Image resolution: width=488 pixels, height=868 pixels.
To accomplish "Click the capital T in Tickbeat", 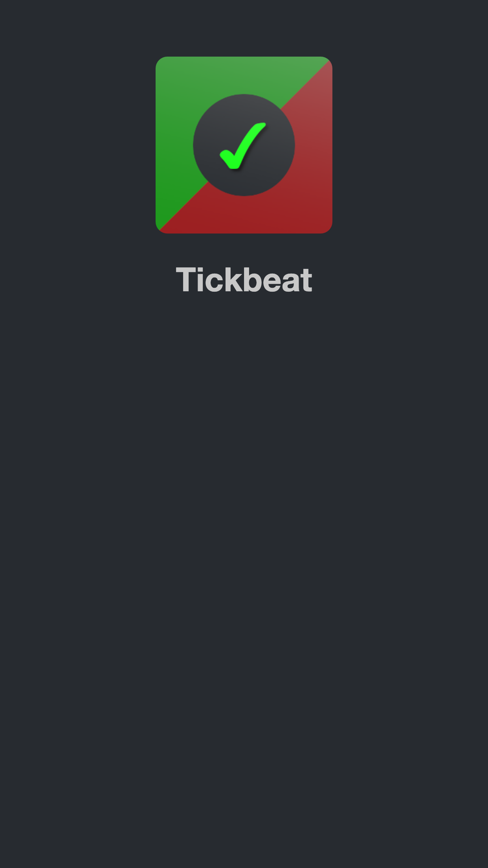I will click(185, 280).
